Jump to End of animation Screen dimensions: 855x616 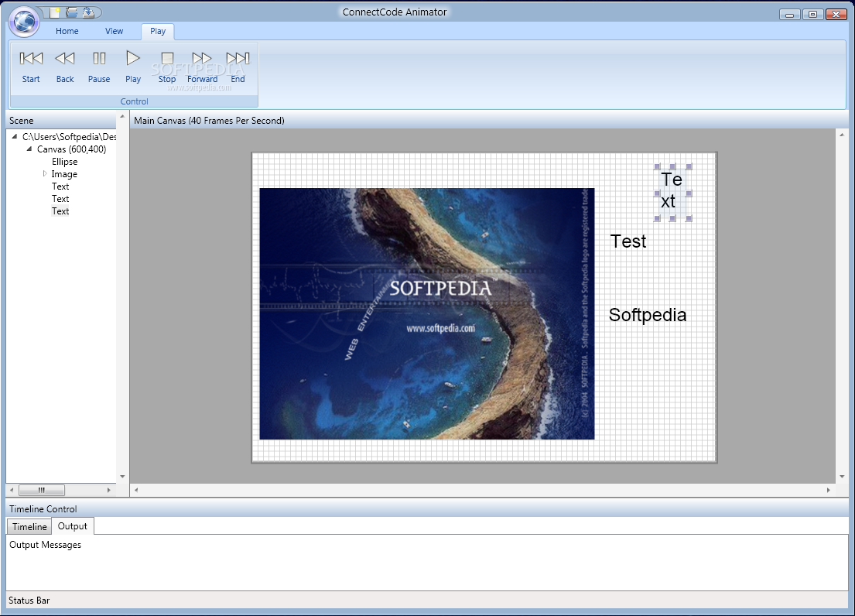tap(238, 67)
